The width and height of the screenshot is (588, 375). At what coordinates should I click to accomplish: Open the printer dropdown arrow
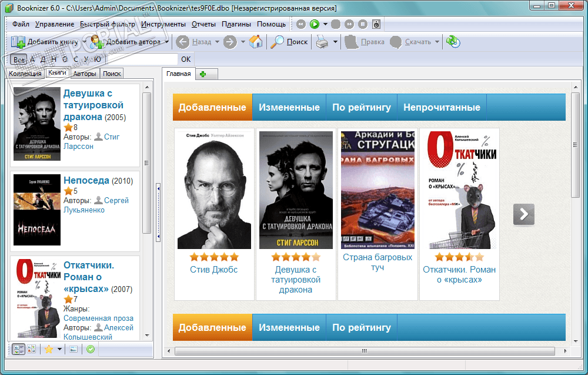point(335,42)
